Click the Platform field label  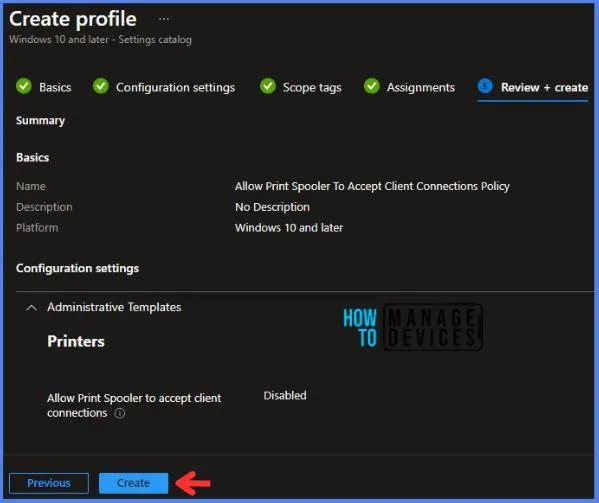(x=37, y=228)
